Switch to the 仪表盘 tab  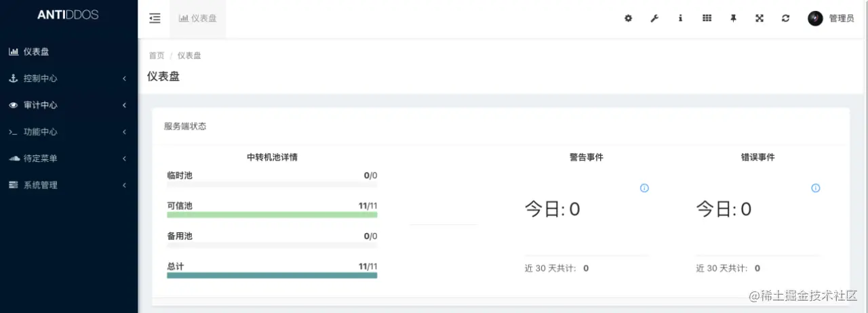(197, 19)
